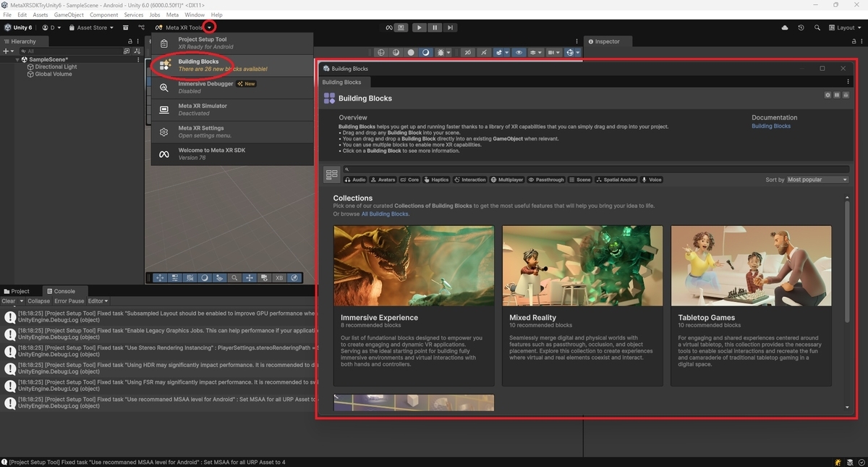868x467 pixels.
Task: Open the Hierarchy panel kebab menu
Action: click(x=140, y=41)
